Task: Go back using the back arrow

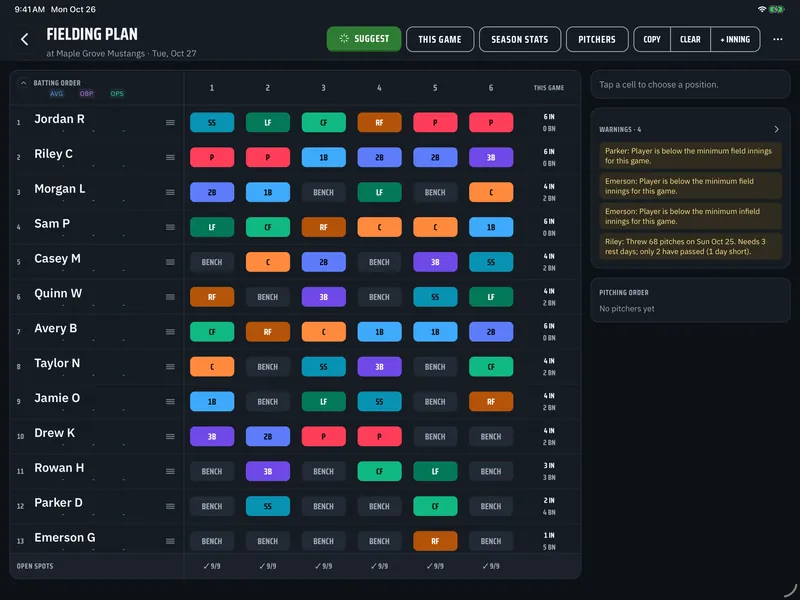Action: [x=24, y=39]
